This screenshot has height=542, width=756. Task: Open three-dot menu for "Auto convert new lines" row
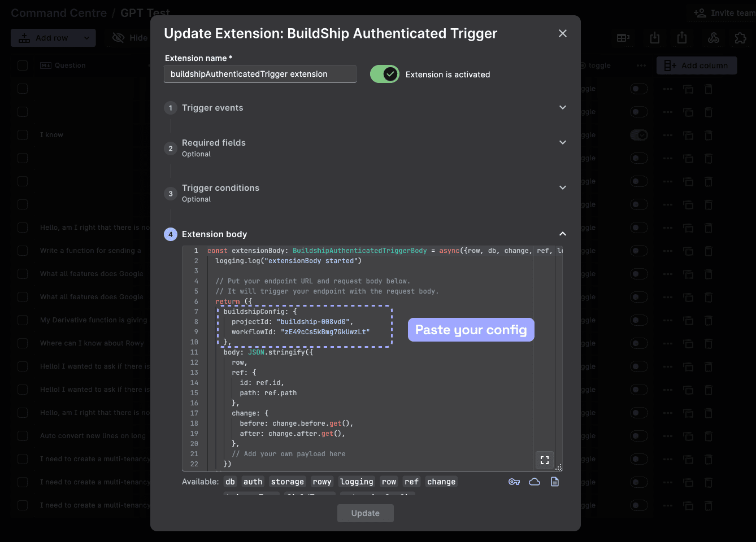click(x=668, y=436)
